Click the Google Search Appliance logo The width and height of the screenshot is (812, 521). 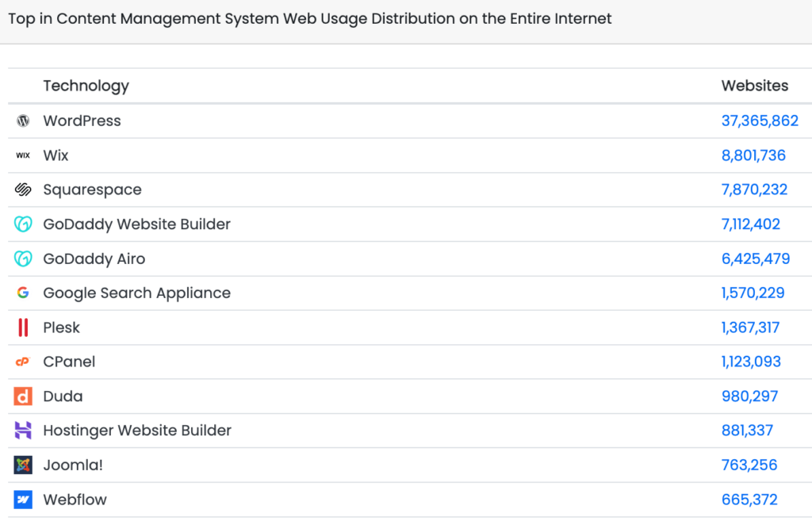coord(23,293)
